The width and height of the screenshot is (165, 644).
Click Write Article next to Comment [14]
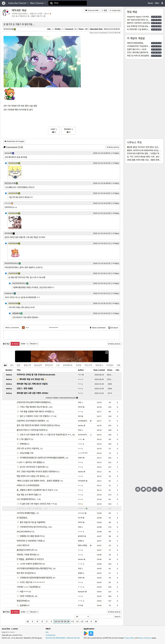pos(113,147)
